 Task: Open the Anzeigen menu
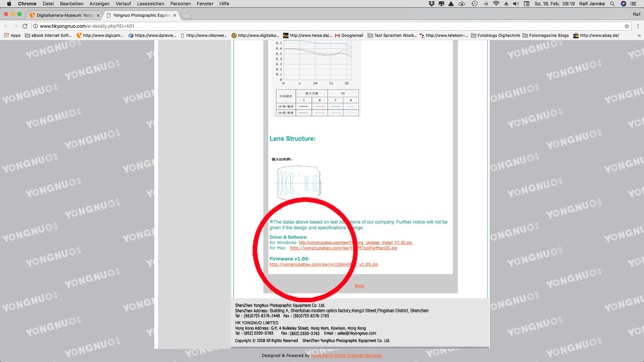click(99, 4)
